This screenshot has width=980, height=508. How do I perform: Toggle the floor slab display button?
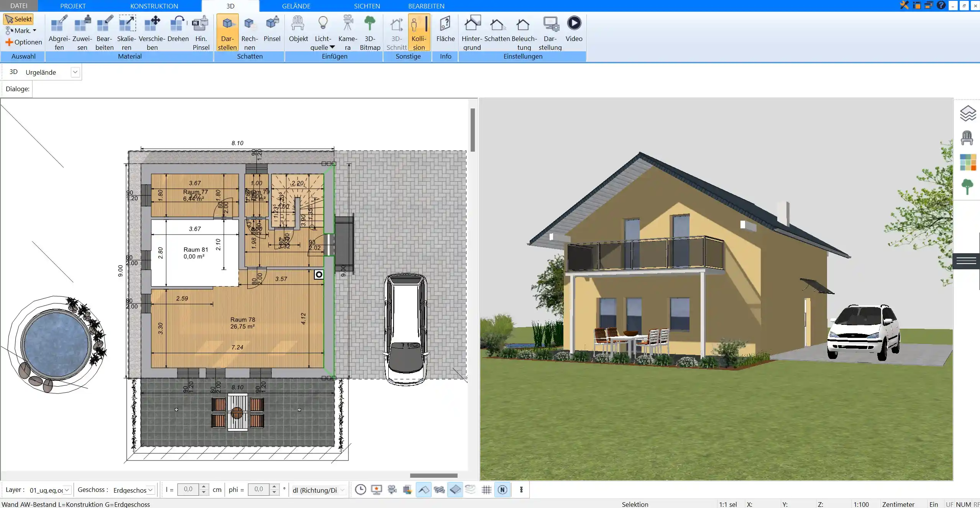455,489
